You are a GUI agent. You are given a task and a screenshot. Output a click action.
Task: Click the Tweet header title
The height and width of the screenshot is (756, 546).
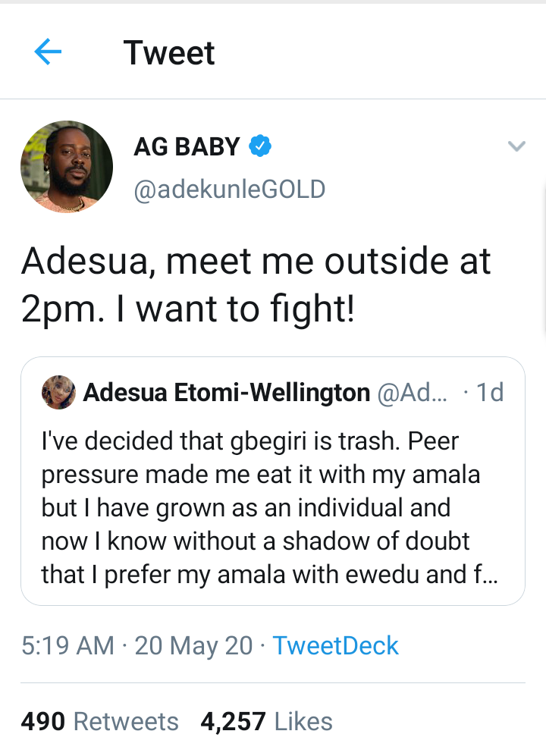pos(169,53)
